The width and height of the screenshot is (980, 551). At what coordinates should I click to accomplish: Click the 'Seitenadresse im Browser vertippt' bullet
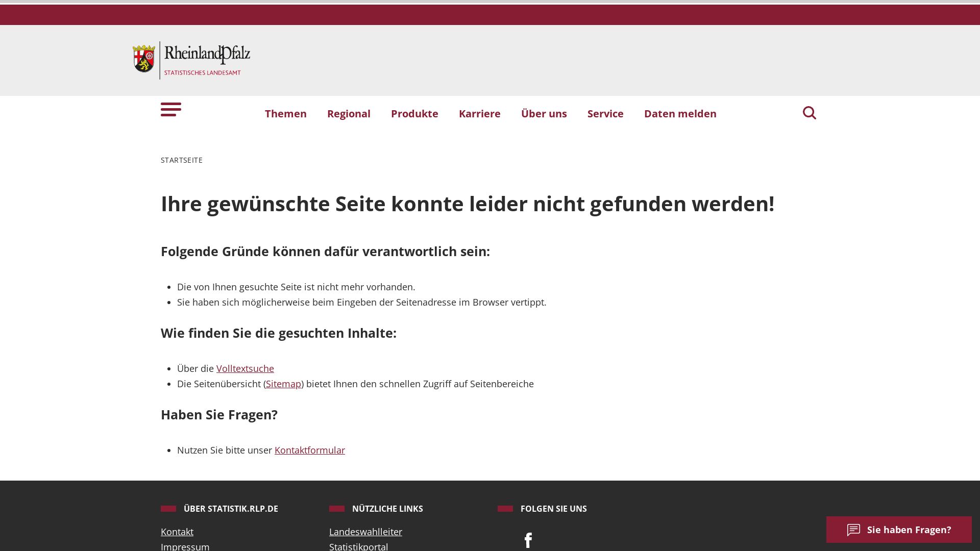pyautogui.click(x=361, y=302)
